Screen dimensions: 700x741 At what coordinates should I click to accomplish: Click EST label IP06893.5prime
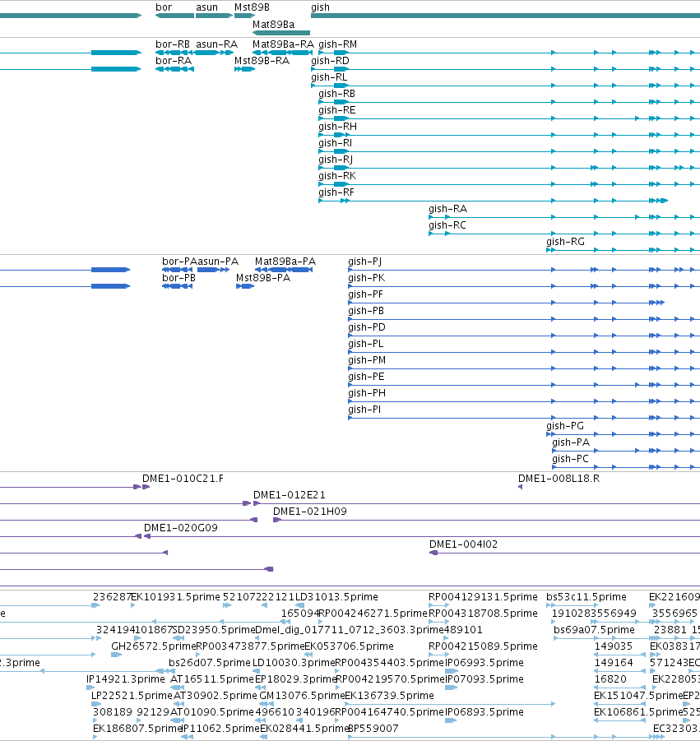click(484, 713)
